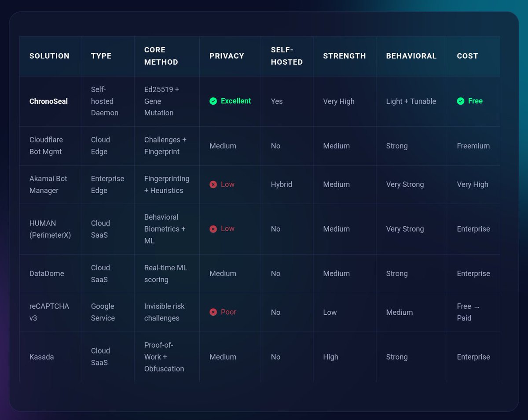The image size is (528, 420).
Task: Click the Light + Tunable cell
Action: 411,101
